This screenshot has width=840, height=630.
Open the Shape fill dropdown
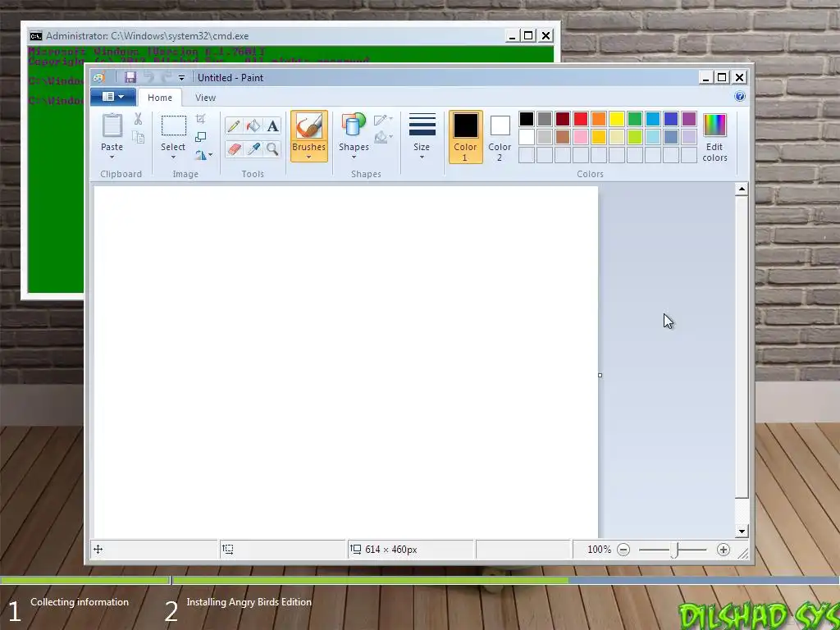383,138
